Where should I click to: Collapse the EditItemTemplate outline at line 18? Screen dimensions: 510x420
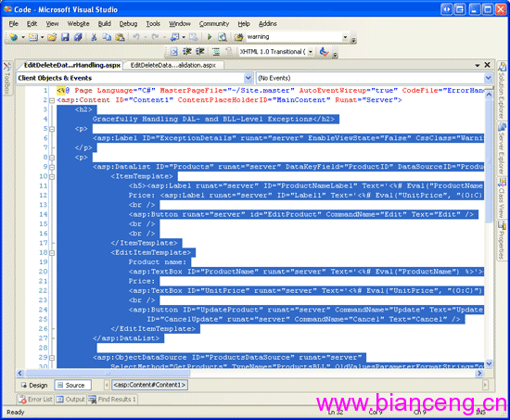52,253
